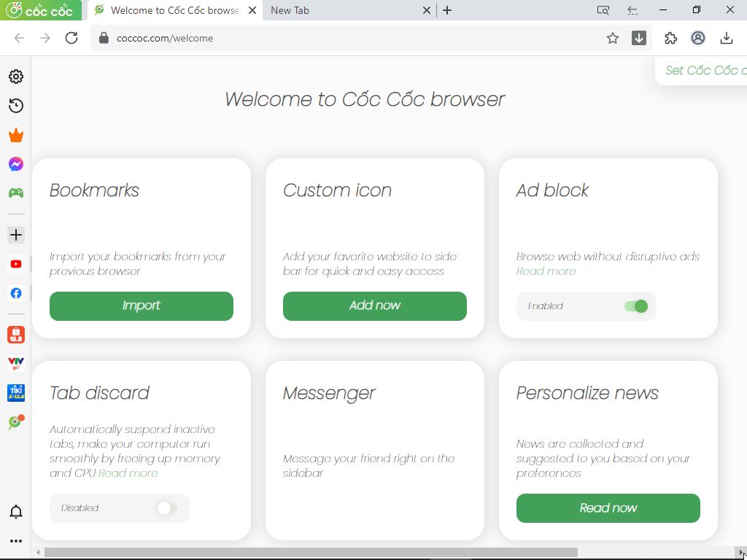This screenshot has height=560, width=747.
Task: Bookmark this page with the star icon
Action: 613,38
